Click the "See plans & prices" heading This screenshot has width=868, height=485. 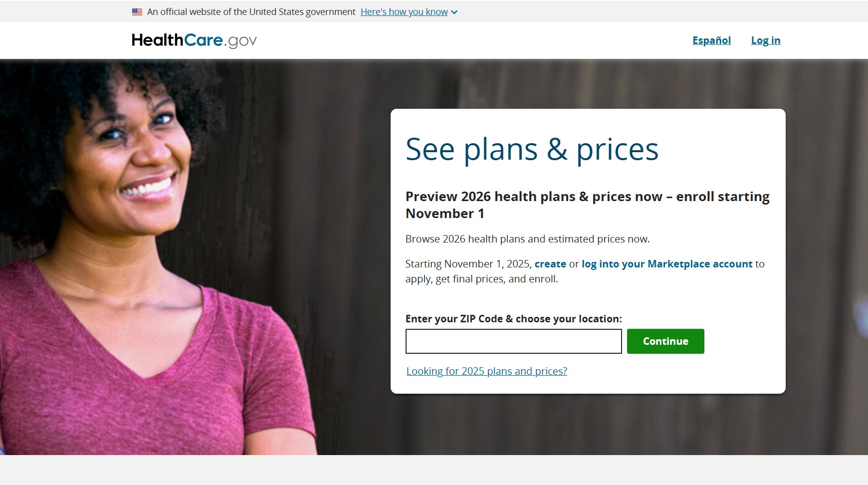pyautogui.click(x=532, y=149)
